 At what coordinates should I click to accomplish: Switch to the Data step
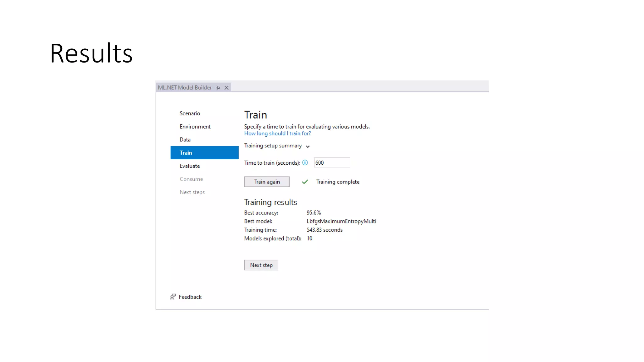(185, 140)
